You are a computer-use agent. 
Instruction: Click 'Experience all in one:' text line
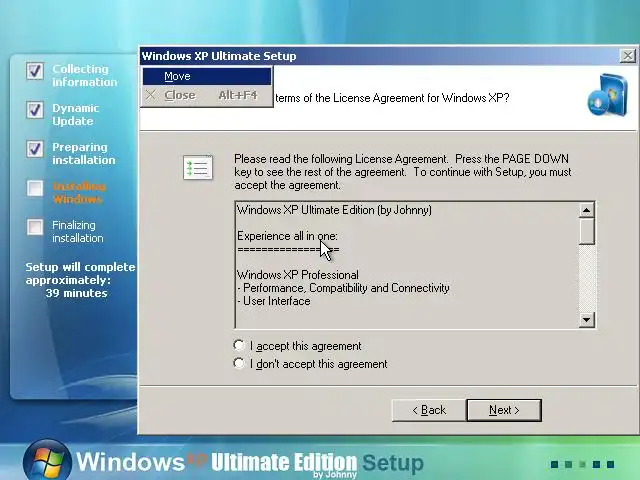point(287,236)
